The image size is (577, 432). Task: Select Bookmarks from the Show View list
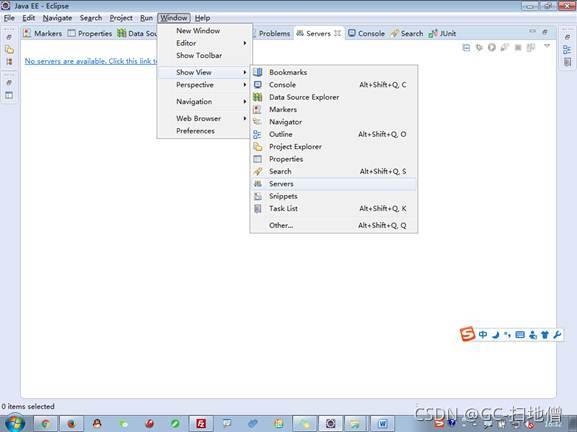tap(333, 72)
